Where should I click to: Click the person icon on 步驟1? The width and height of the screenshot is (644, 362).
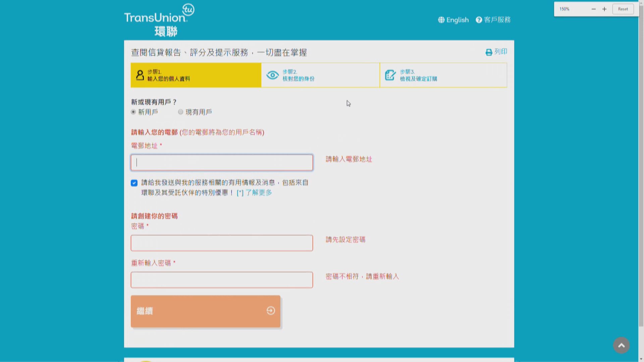(140, 75)
